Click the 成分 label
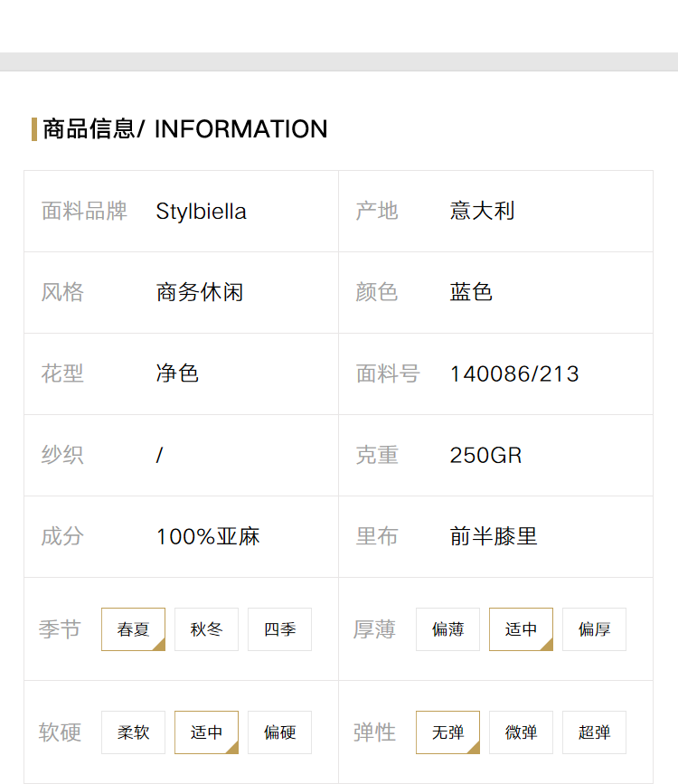Screen dimensions: 678x784 tap(62, 536)
